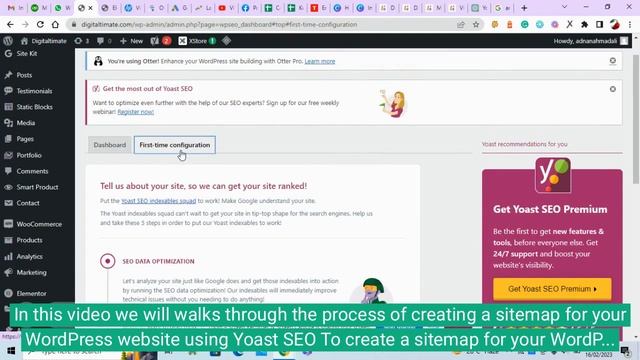Image resolution: width=640 pixels, height=360 pixels.
Task: Click the Smart Product eye icon
Action: point(8,187)
